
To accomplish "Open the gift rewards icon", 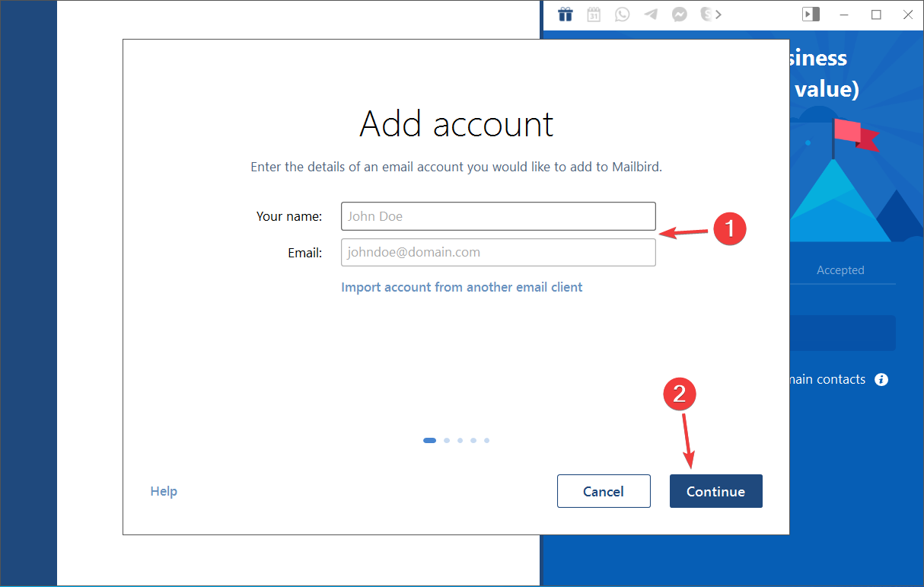I will click(x=565, y=14).
